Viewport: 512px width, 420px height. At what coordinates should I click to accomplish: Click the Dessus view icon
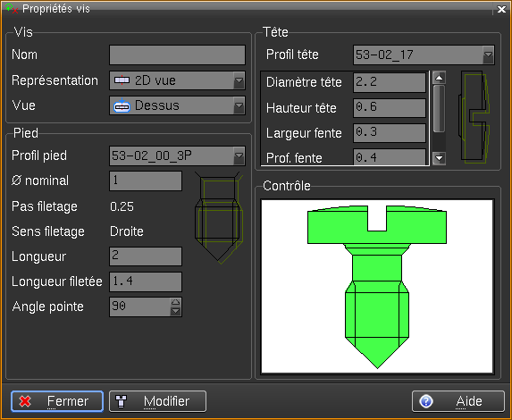point(122,105)
